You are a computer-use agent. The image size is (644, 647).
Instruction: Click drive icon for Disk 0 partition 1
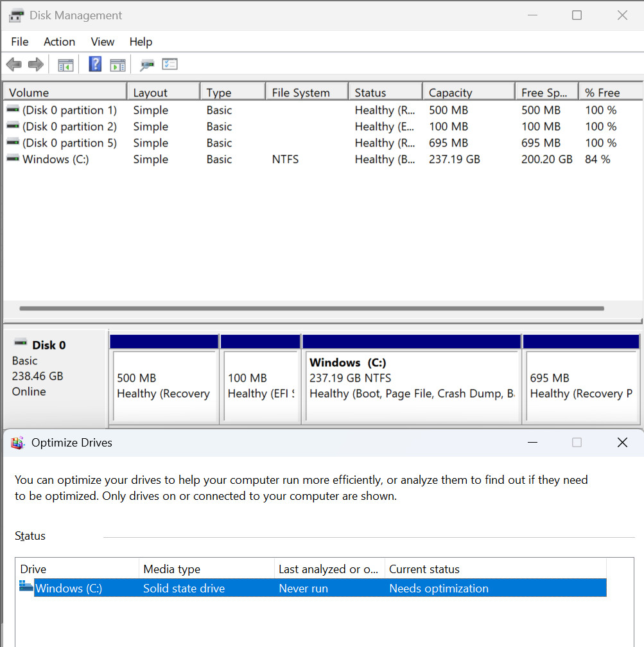point(13,109)
